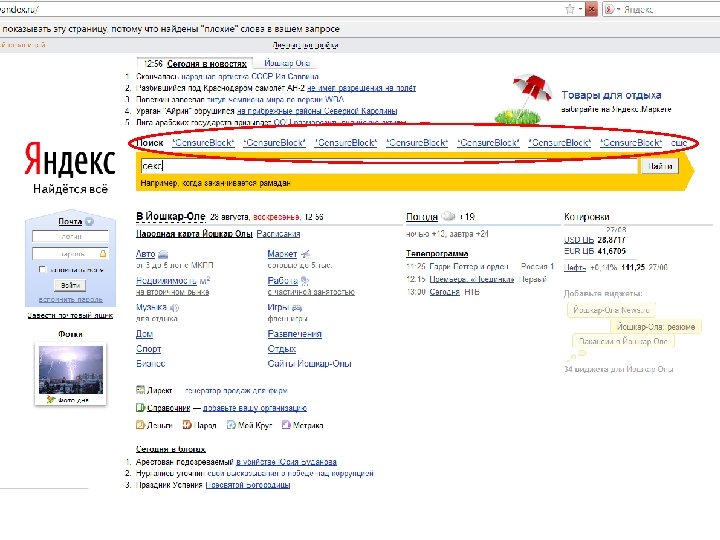Click the Фото дня icon below photo
Screen dimensions: 720x540
51,400
